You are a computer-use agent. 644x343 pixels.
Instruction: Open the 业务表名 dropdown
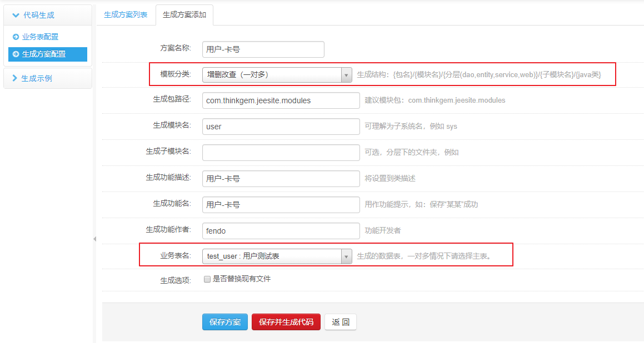point(277,256)
